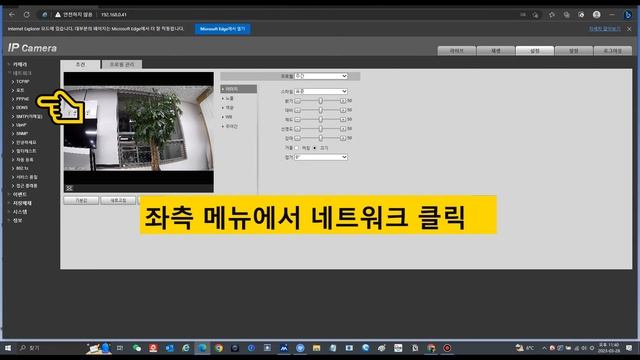Open TCP/IP network settings
The width and height of the screenshot is (640, 360).
pyautogui.click(x=23, y=82)
